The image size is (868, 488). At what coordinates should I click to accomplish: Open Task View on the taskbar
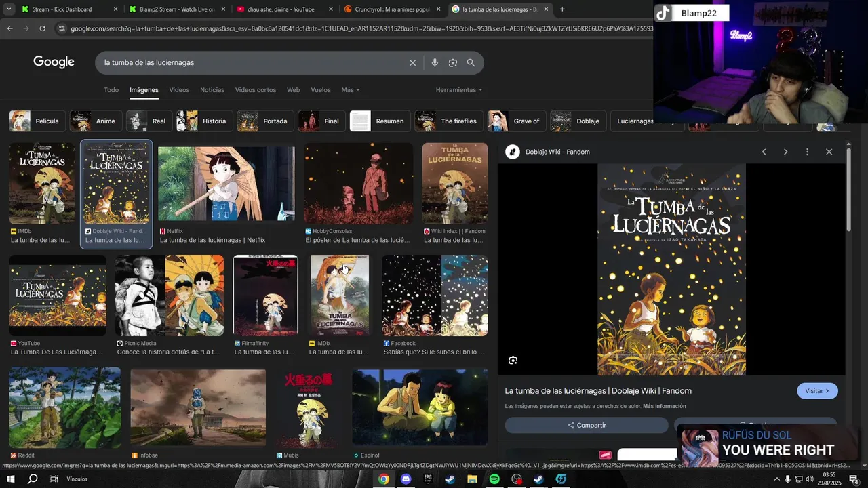(x=54, y=479)
